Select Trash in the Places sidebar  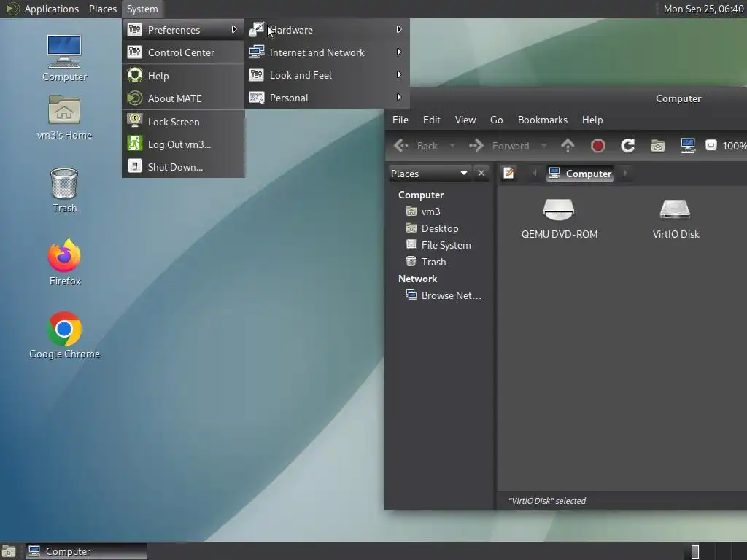[x=426, y=262]
